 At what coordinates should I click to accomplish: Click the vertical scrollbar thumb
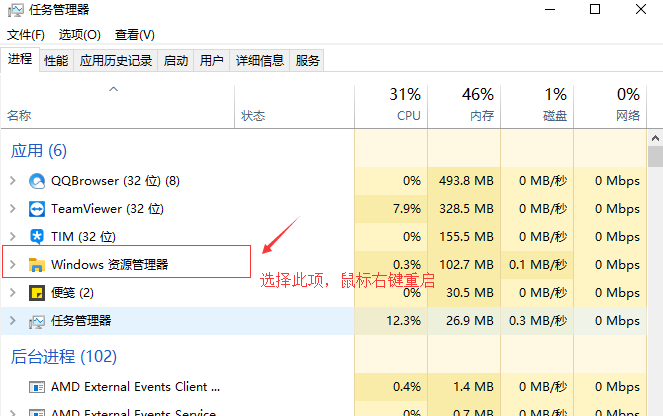655,156
